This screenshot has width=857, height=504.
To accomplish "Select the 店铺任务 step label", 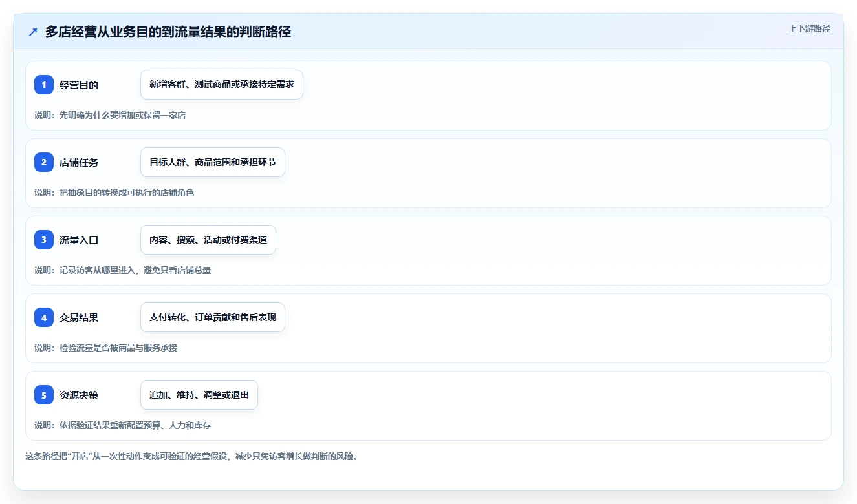I will [79, 162].
